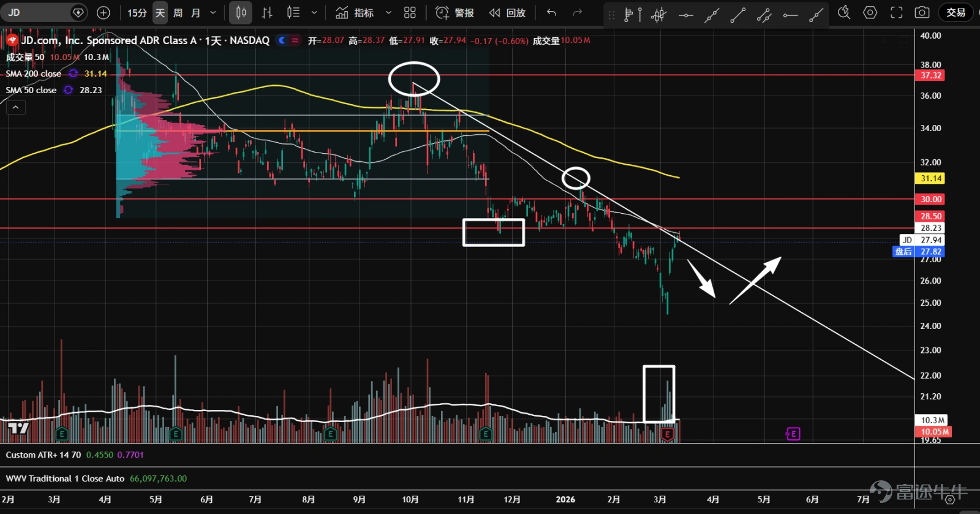Open time axis settings hexagon at bottom right

[949, 500]
